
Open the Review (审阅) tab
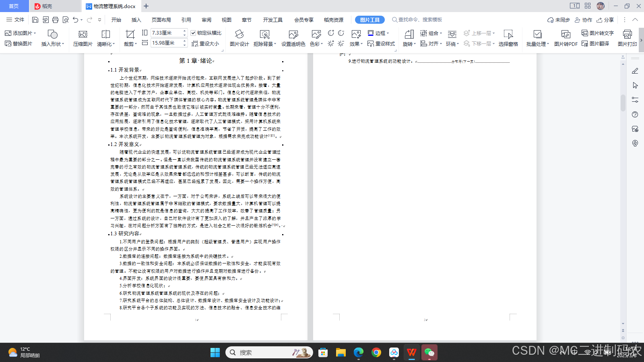pos(206,20)
